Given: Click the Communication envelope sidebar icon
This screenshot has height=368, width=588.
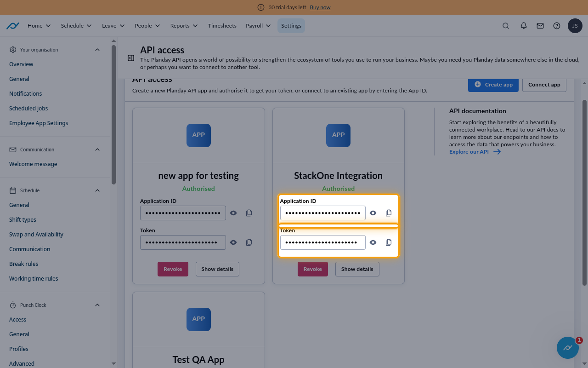Looking at the screenshot, I should point(13,149).
